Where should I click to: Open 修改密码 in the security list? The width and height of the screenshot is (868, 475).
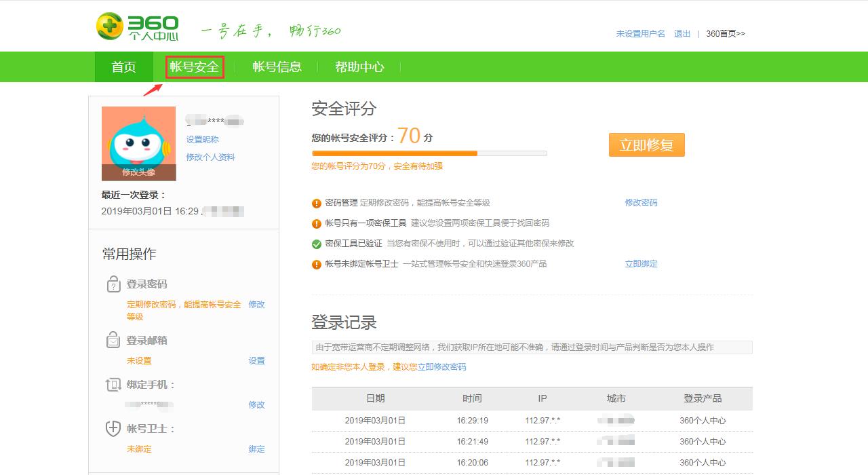pos(640,202)
